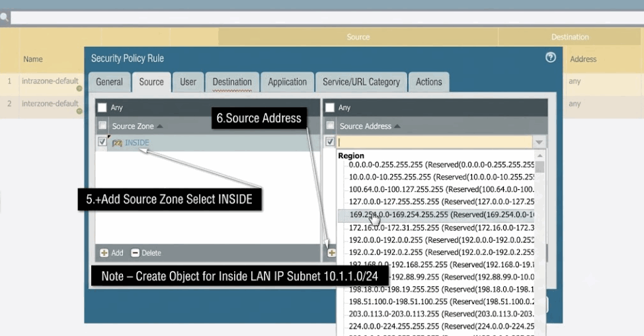Click the minus icon next to Delete
644x336 pixels.
135,253
